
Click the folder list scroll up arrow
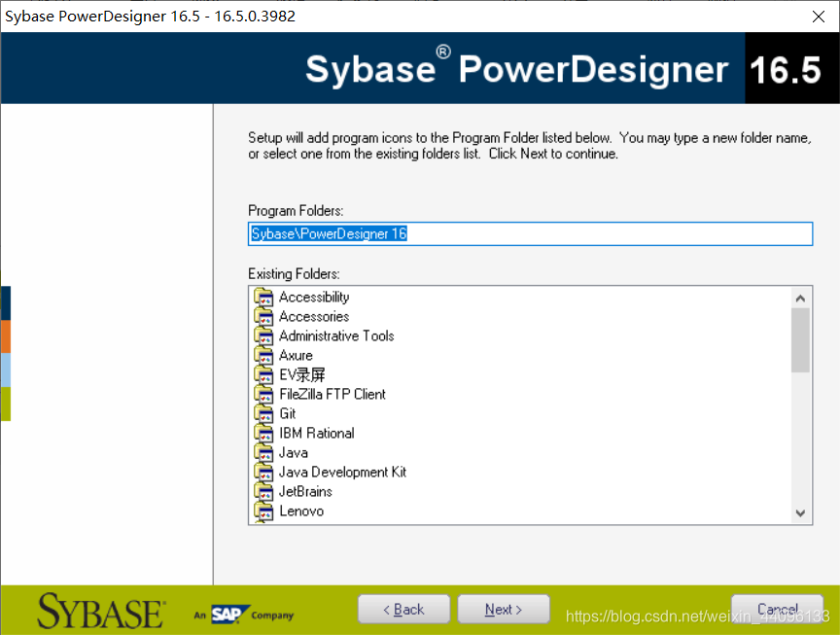[x=800, y=299]
